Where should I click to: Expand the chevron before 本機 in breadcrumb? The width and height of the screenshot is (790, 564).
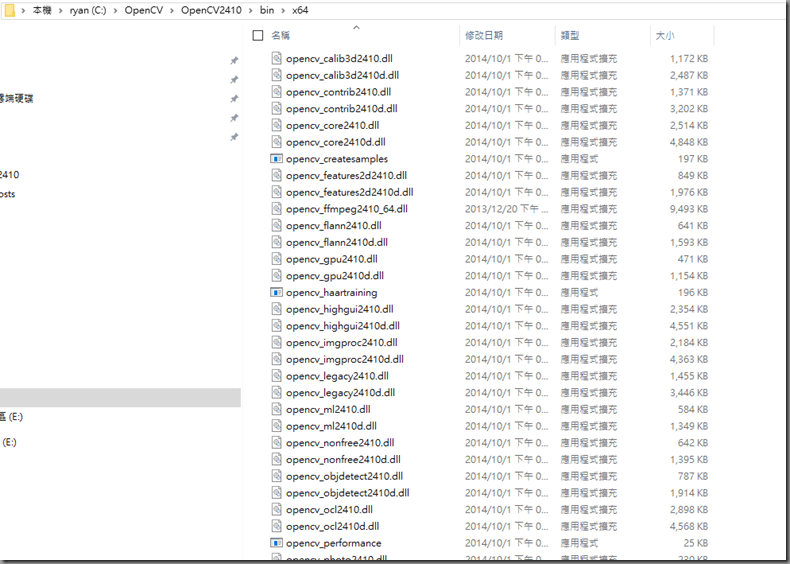(23, 10)
